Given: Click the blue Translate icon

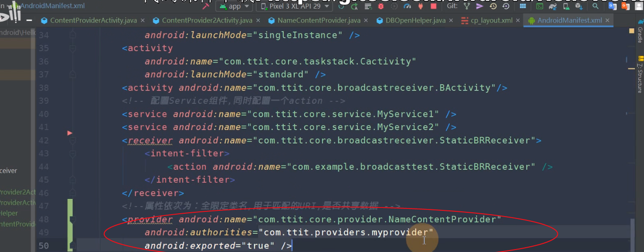Looking at the screenshot, I should (612, 7).
